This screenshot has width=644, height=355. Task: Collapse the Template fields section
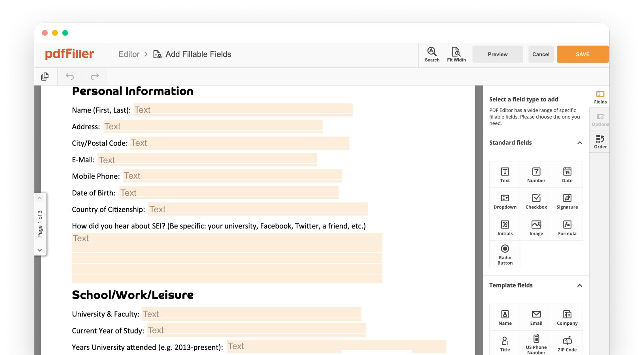coord(580,286)
